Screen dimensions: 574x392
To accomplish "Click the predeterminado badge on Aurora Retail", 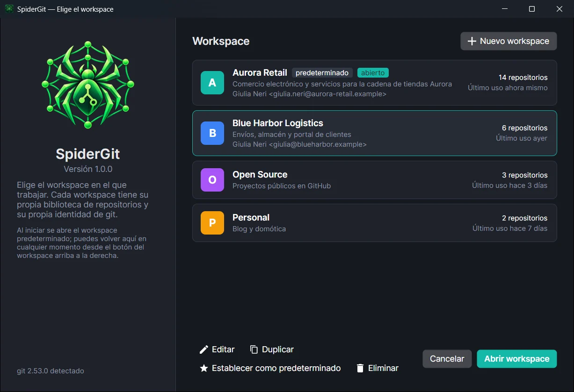I will point(322,73).
